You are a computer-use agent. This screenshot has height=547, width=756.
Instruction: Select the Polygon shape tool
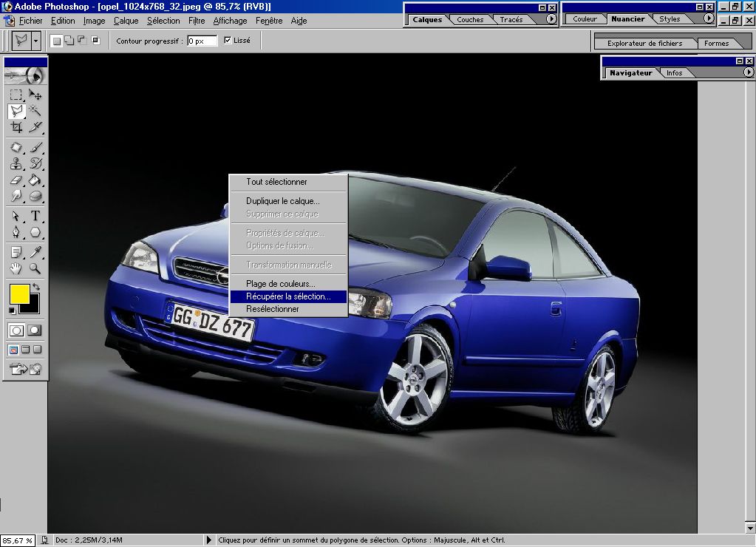pyautogui.click(x=35, y=233)
